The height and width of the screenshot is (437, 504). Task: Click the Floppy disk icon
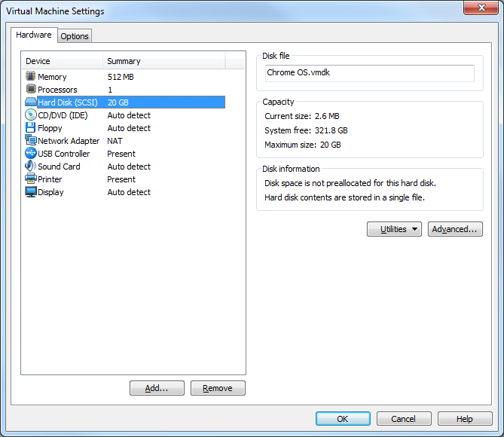click(x=31, y=128)
